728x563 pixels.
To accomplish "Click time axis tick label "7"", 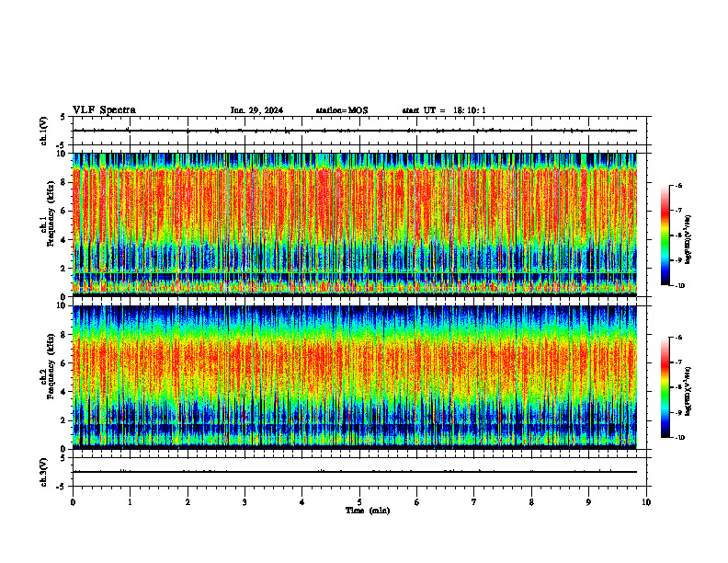I will tap(474, 502).
